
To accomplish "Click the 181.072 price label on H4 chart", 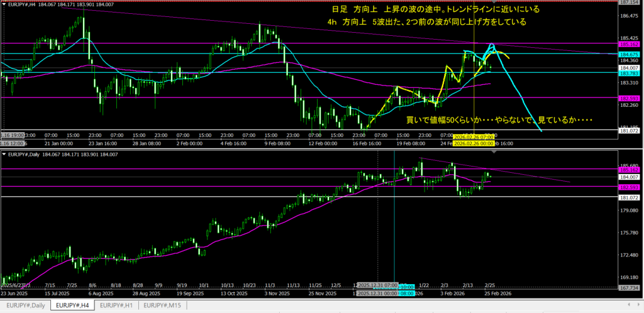I will [629, 130].
